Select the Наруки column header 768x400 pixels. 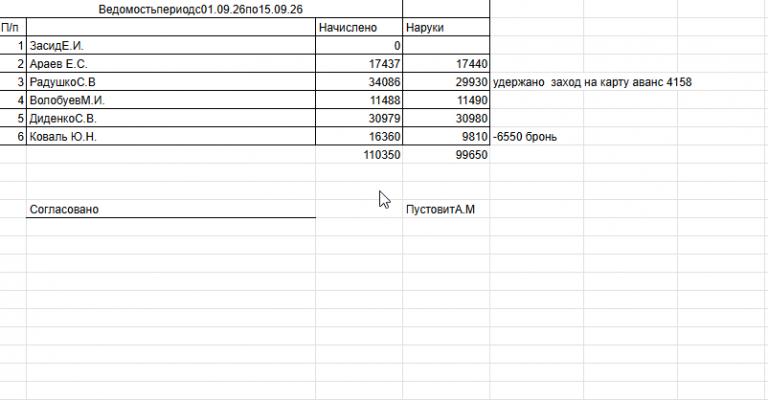446,27
